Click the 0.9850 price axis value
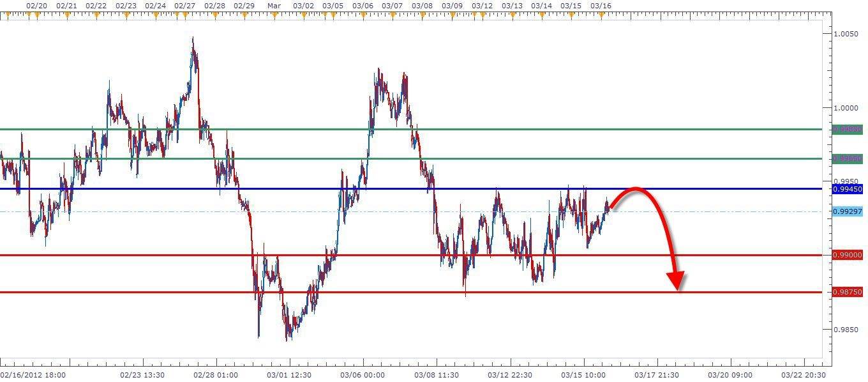The height and width of the screenshot is (382, 868). 848,330
